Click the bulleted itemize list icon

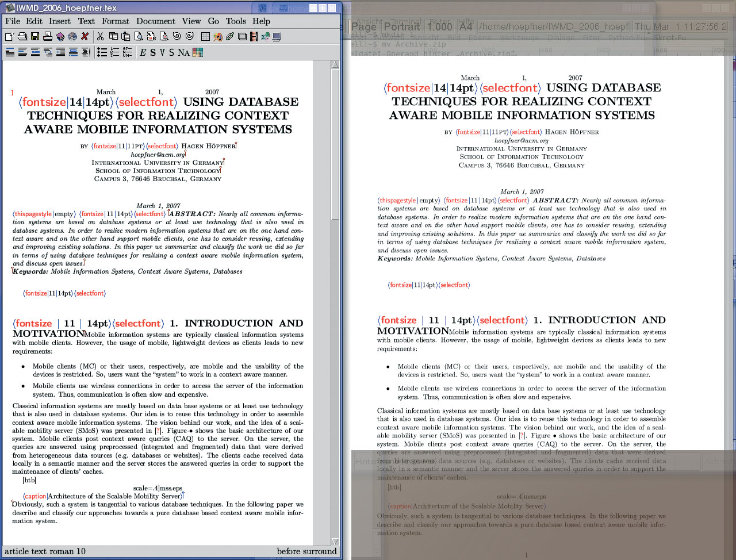tap(102, 52)
